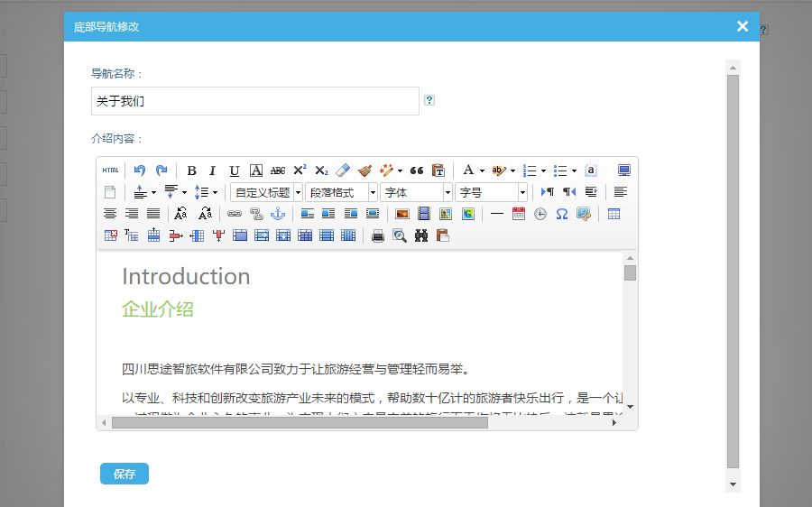812x507 pixels.
Task: Click the eraser clear formatting icon
Action: (342, 171)
